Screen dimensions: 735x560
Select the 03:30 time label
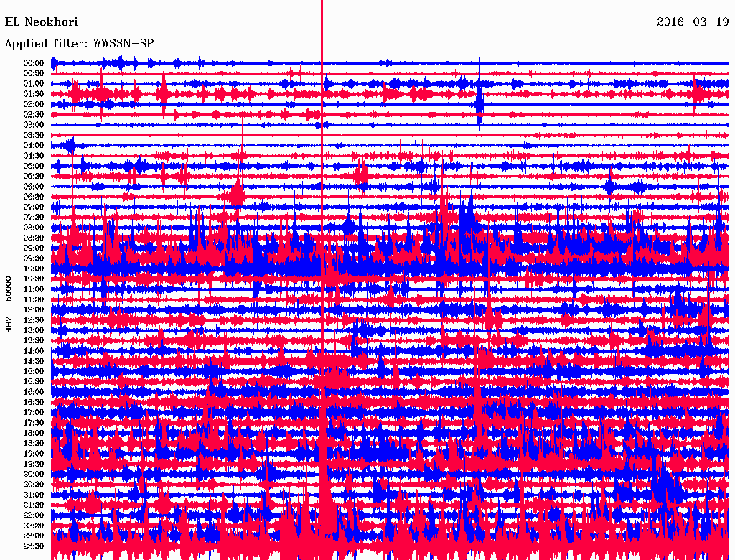(34, 135)
